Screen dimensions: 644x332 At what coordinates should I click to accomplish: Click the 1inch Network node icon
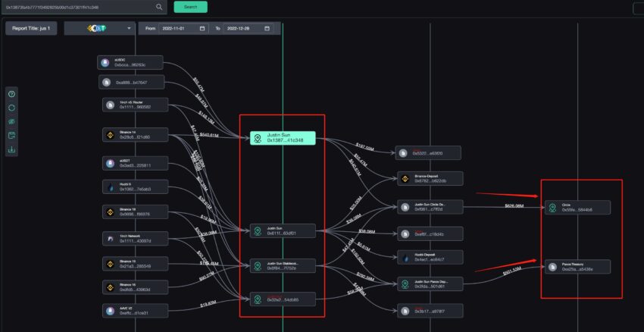point(109,238)
